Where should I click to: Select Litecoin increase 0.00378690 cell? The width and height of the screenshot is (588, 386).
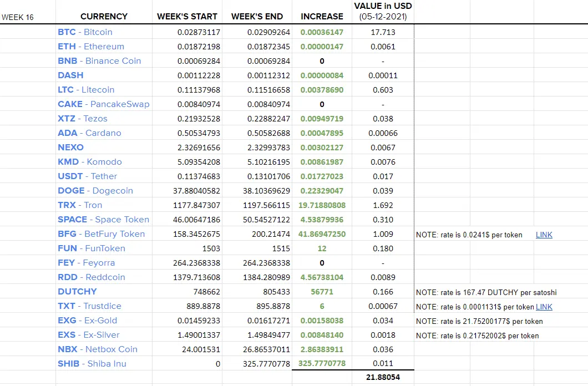322,90
